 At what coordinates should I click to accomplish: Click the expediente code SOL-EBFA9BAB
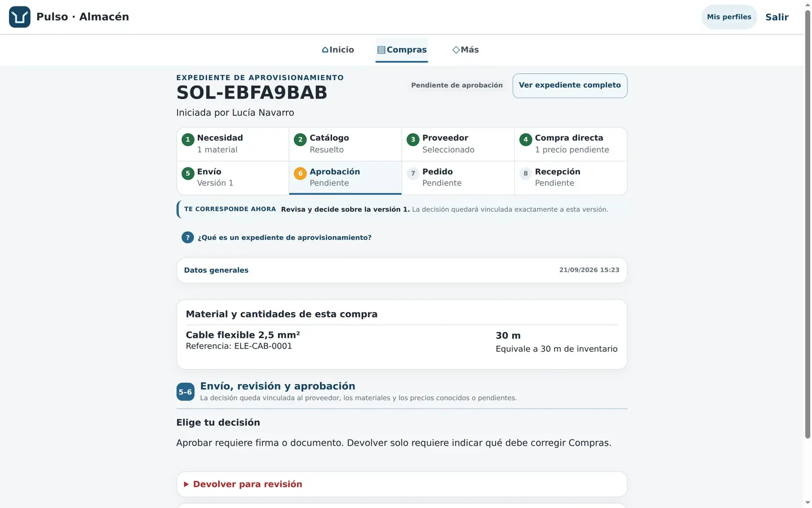(252, 93)
